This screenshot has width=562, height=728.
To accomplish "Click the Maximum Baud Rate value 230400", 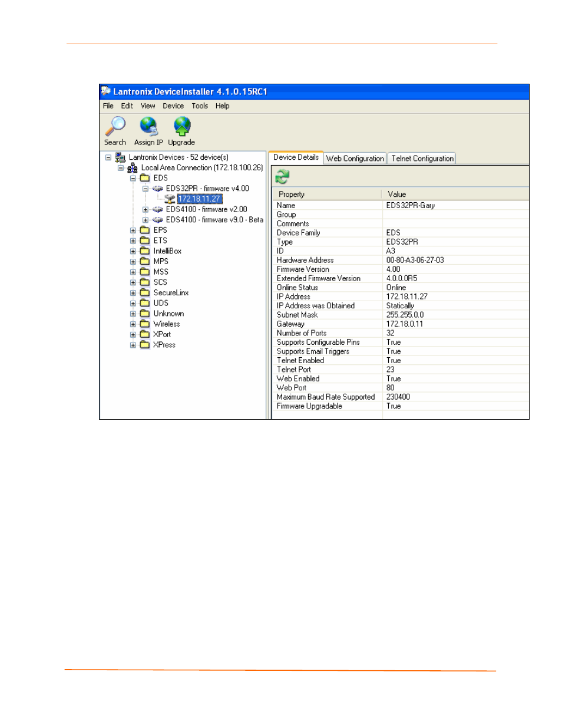I will (x=398, y=397).
